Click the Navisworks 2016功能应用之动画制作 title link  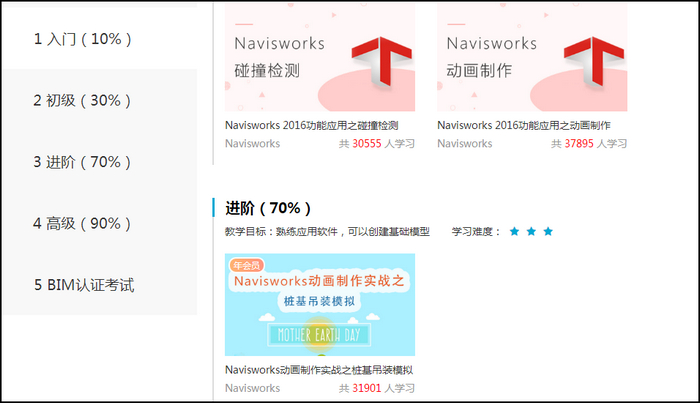524,125
